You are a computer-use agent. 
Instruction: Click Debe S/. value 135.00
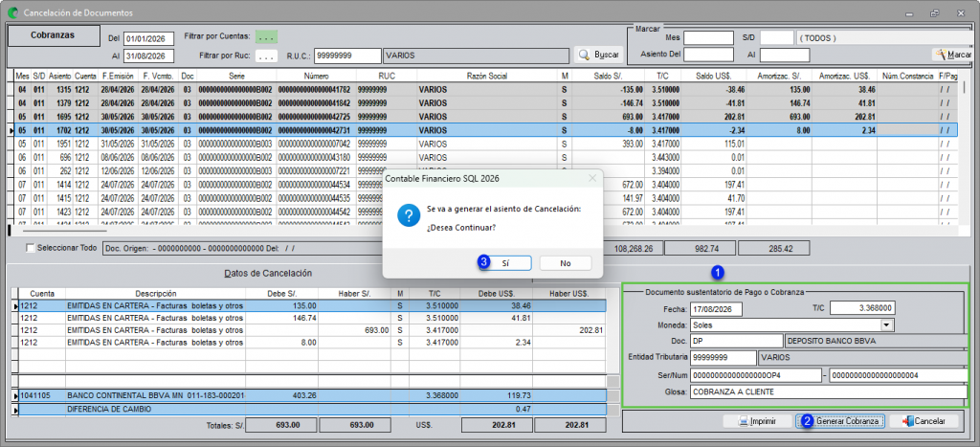[305, 306]
